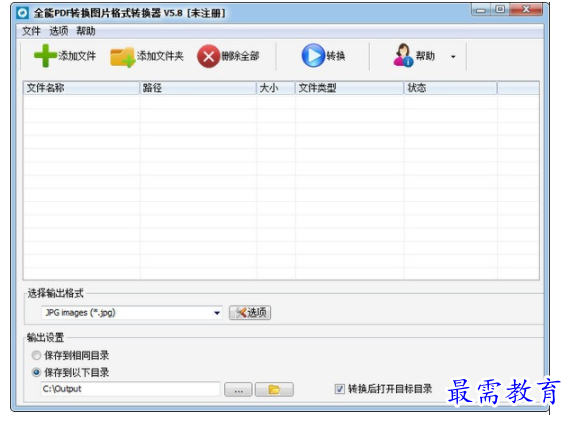Click the 选项 button beside format dropdown

click(250, 313)
